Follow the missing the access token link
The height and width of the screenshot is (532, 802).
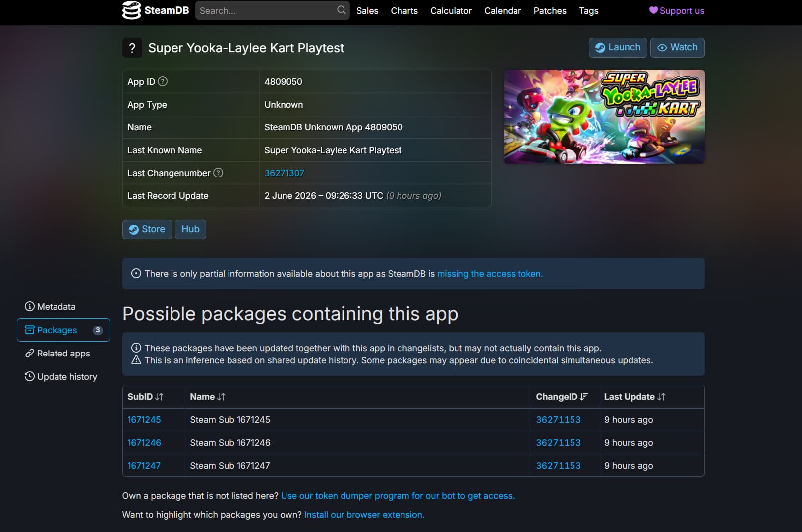[x=490, y=274]
